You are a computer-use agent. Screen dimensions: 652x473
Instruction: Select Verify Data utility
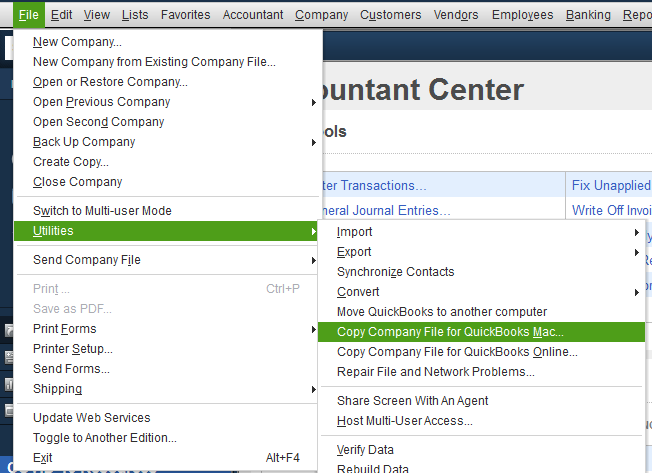(x=481, y=449)
